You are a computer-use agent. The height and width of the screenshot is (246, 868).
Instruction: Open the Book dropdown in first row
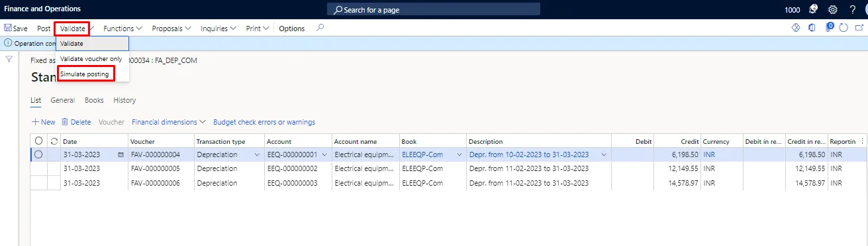pos(459,154)
